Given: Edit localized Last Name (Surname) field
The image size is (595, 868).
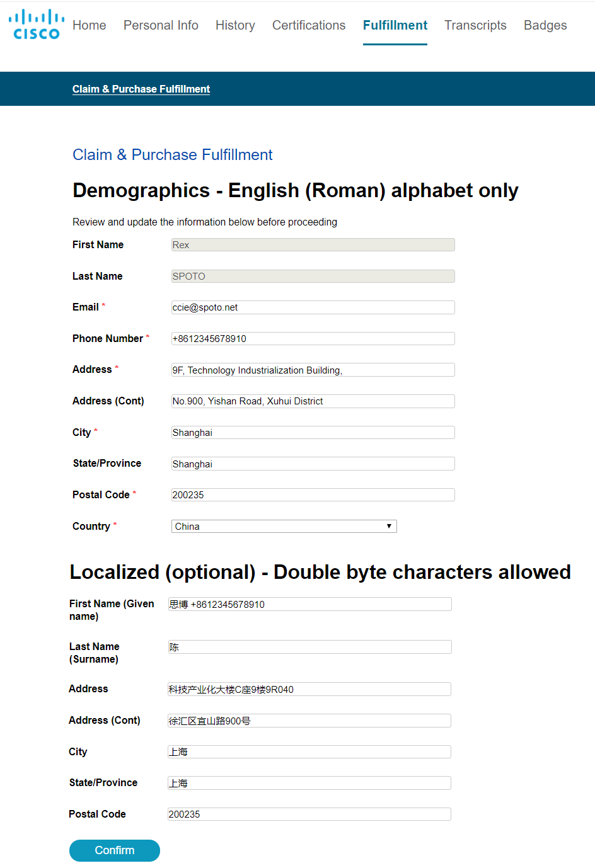Looking at the screenshot, I should coord(310,647).
